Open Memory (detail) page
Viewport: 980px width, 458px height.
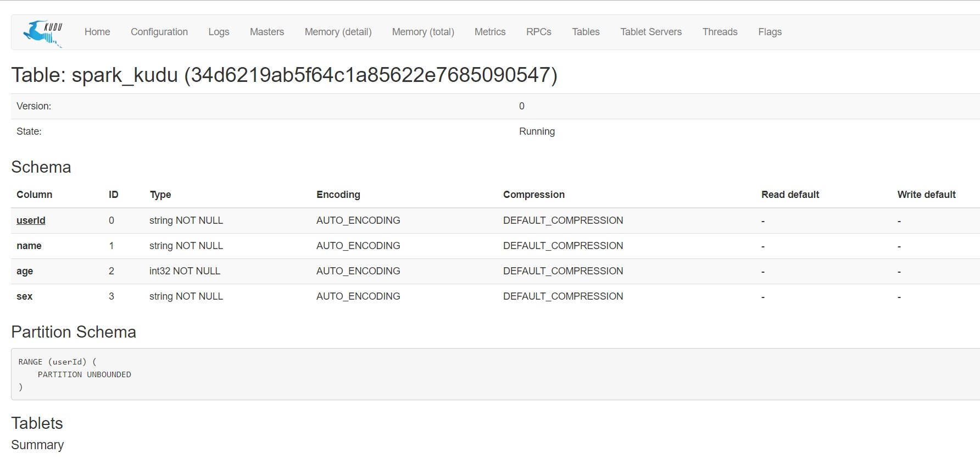tap(338, 32)
